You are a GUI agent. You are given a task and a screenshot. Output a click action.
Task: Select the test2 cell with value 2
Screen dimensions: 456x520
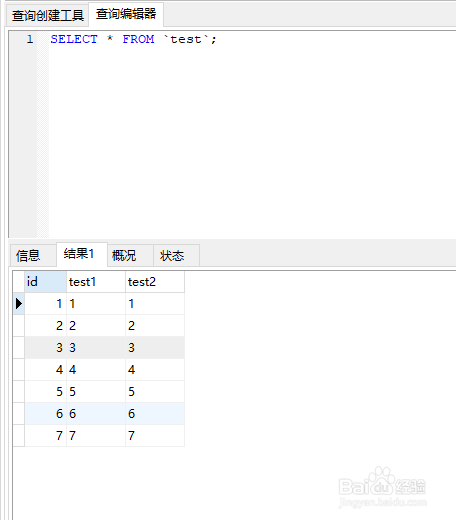(x=155, y=326)
